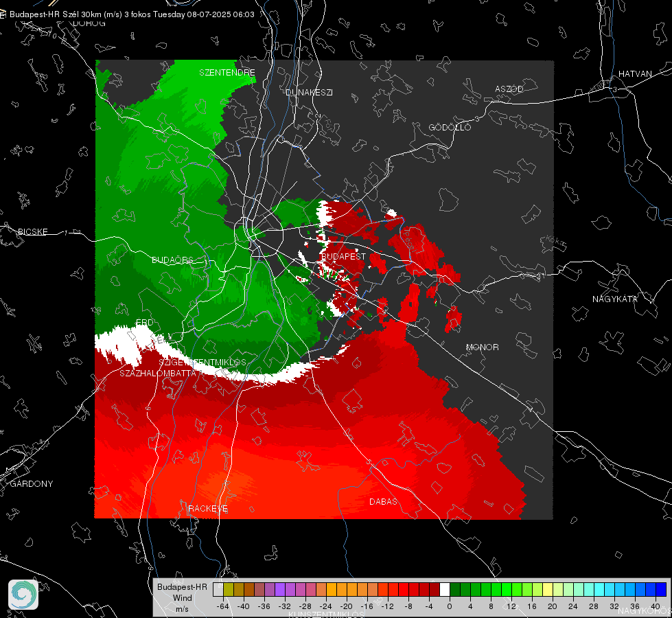672x618 pixels.
Task: Click the 28 legend scale value
Action: click(594, 606)
